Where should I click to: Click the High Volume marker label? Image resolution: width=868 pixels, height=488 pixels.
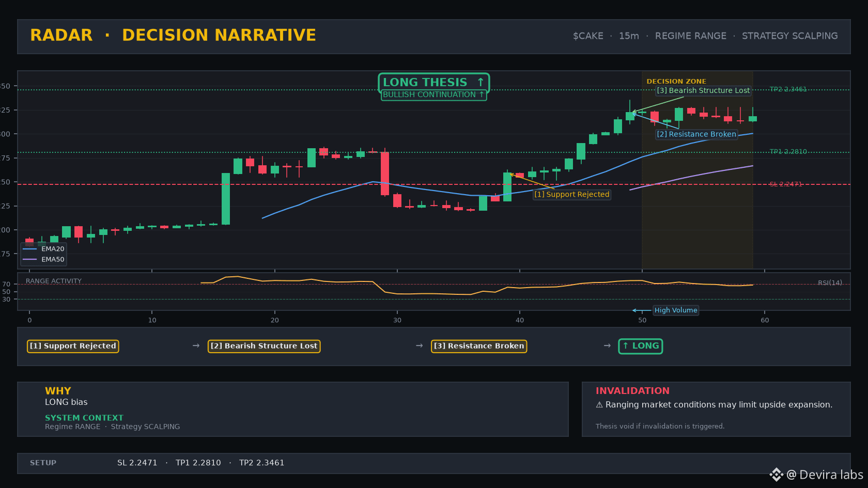(x=676, y=310)
